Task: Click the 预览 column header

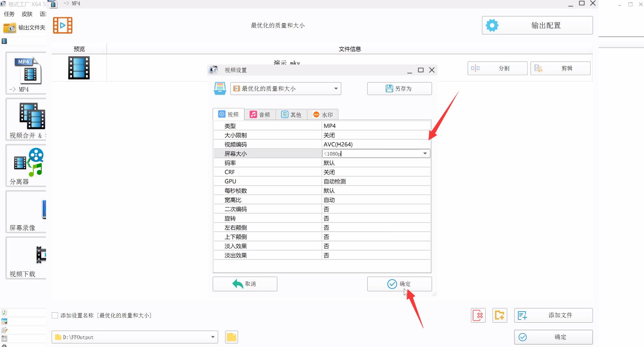Action: click(79, 49)
